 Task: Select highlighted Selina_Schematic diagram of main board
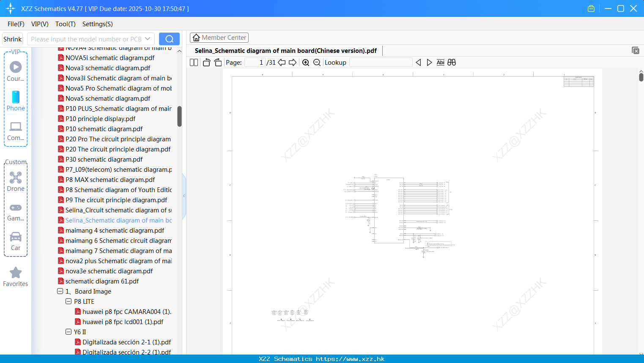point(118,220)
